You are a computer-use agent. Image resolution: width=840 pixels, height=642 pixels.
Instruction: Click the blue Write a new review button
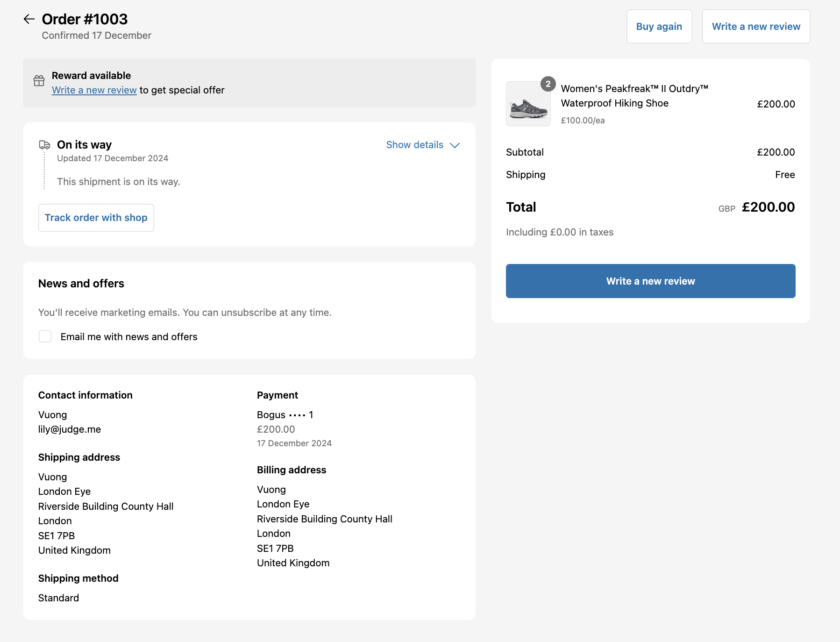click(x=650, y=281)
